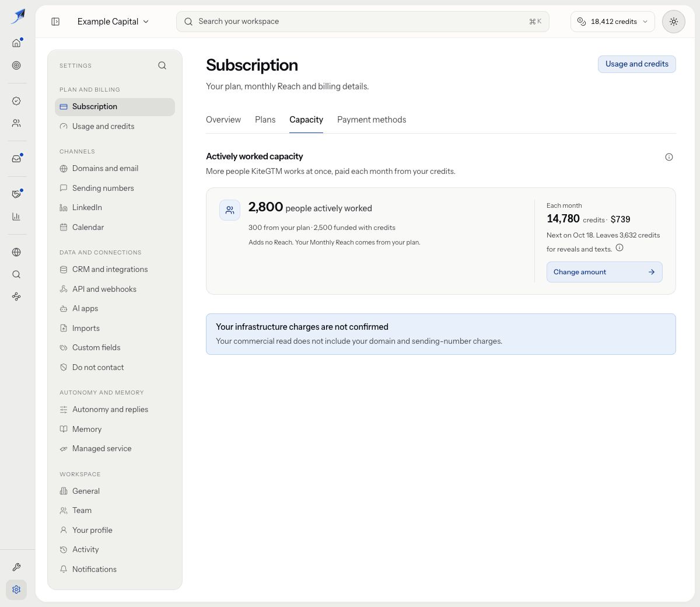The image size is (700, 607).
Task: Click Your infrastructure charges are not confirmed
Action: coord(302,327)
